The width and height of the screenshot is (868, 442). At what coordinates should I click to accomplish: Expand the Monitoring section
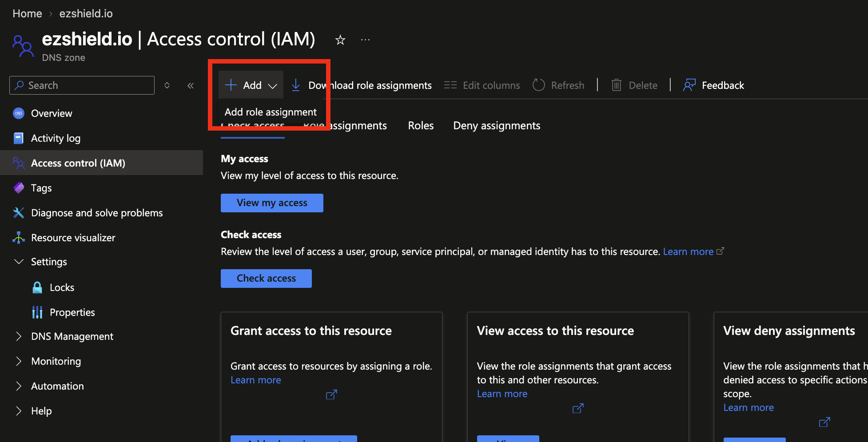coord(19,361)
